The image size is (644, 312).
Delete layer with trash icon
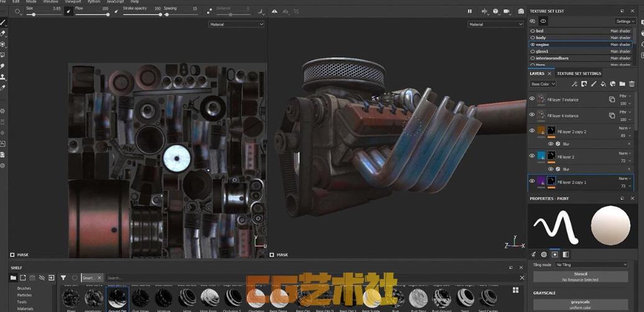[x=632, y=84]
